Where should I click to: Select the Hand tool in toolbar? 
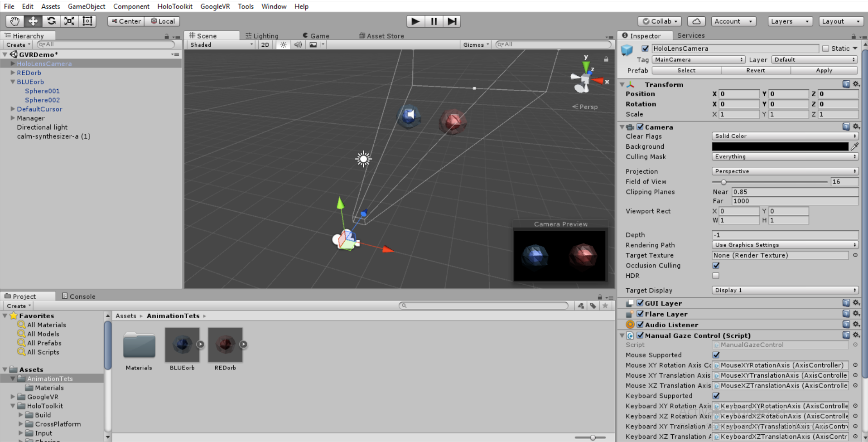click(x=14, y=21)
